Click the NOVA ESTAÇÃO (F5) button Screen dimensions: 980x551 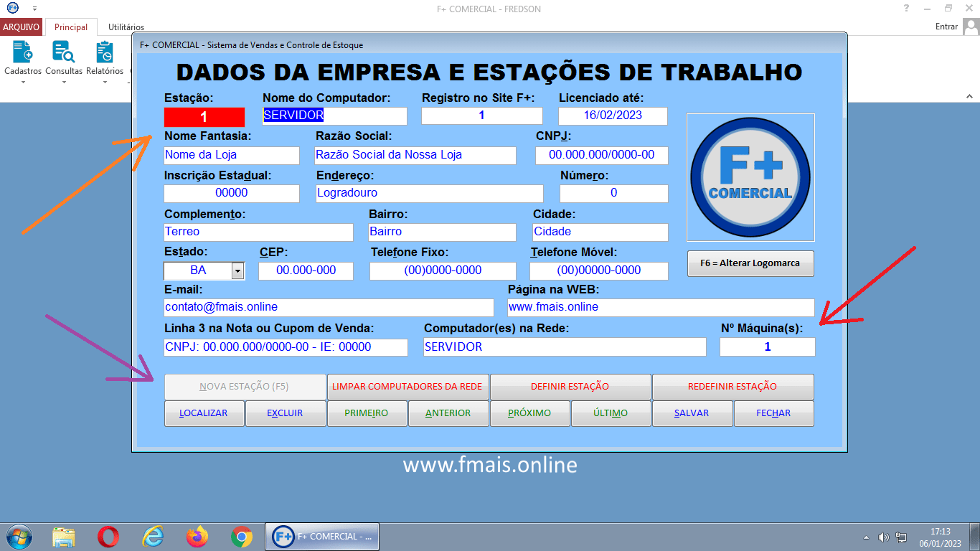245,387
